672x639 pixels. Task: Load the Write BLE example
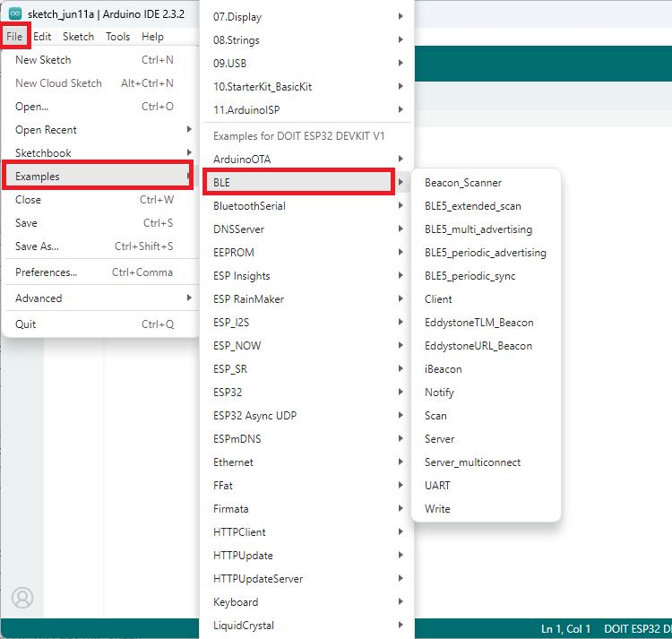click(x=486, y=508)
